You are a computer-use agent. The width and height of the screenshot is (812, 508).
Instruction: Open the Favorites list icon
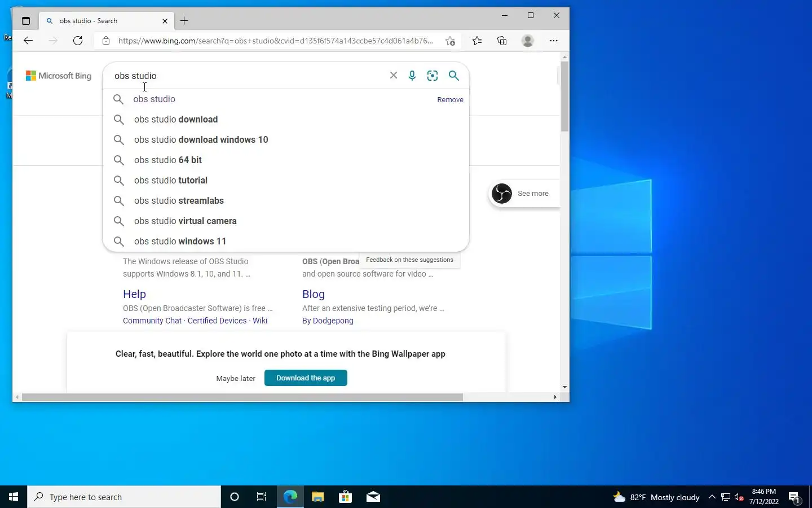pos(477,41)
